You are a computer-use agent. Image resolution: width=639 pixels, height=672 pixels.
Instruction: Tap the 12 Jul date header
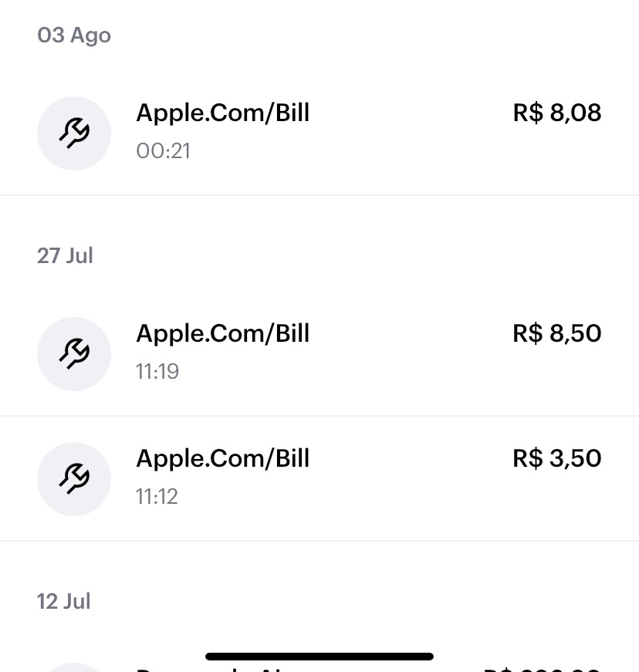pos(63,601)
